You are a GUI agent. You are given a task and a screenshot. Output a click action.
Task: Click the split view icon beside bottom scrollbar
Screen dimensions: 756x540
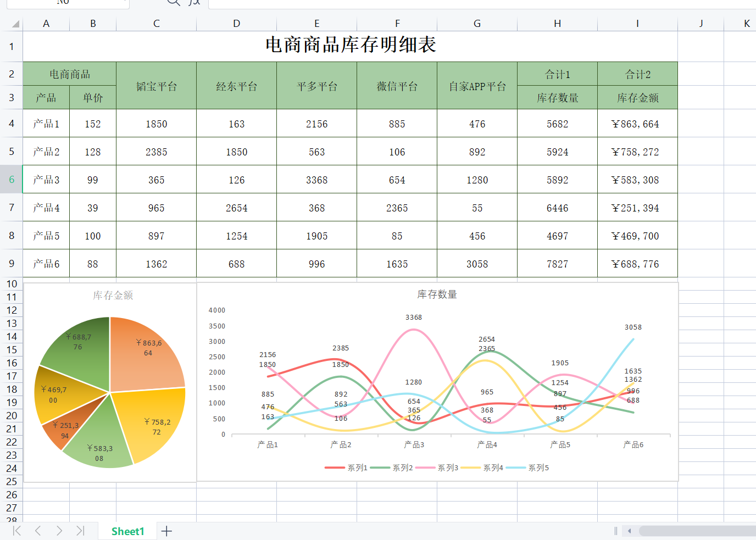point(615,531)
